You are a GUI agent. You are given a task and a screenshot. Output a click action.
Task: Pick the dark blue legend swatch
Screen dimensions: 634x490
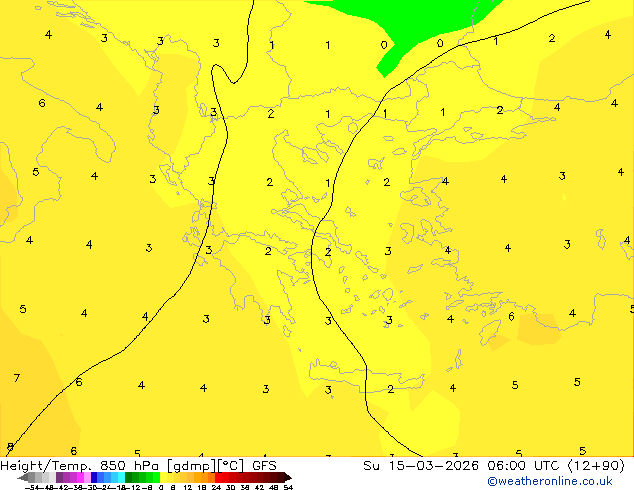pos(94,477)
